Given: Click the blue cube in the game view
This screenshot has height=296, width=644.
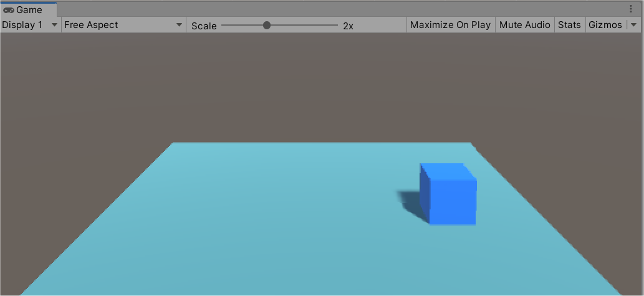Looking at the screenshot, I should point(448,194).
